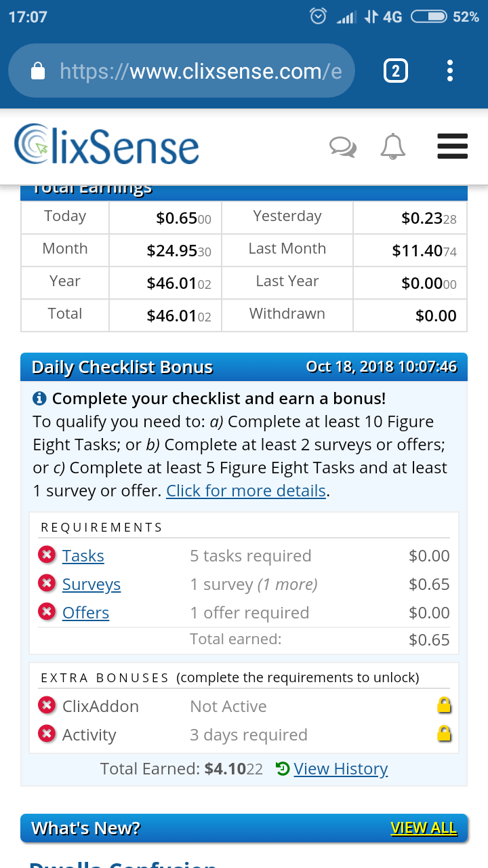Select the clixsense.com URL field
This screenshot has height=868, width=488.
coord(182,71)
